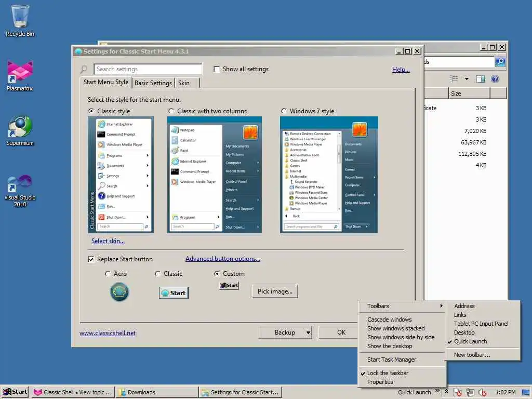532x399 pixels.
Task: Click the Search settings input field
Action: point(148,69)
